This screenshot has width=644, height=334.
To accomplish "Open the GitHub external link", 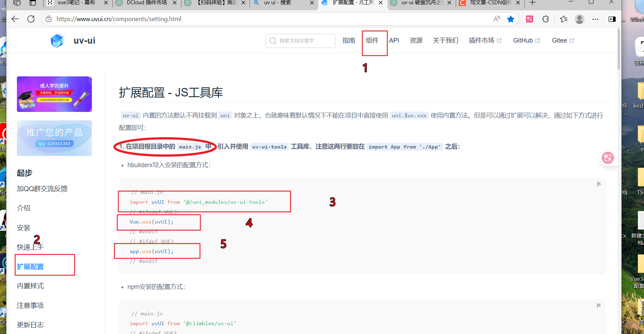I will [x=526, y=40].
